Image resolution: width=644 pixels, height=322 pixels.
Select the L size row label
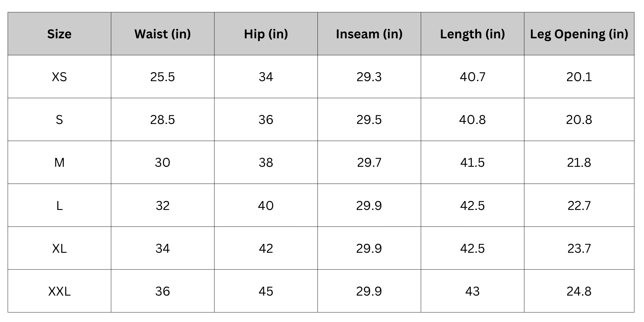[59, 206]
